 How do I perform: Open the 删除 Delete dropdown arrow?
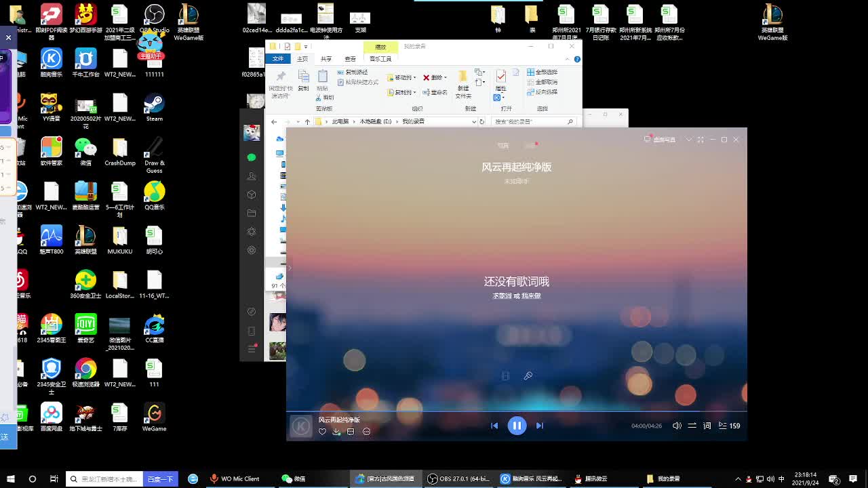click(x=446, y=77)
